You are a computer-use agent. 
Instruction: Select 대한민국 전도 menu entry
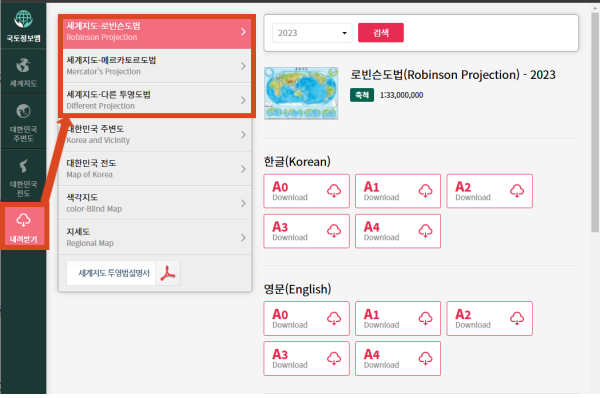coord(155,169)
